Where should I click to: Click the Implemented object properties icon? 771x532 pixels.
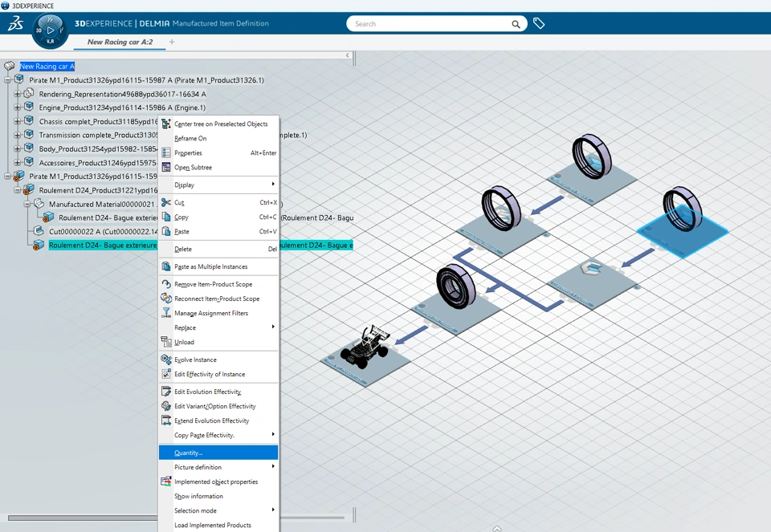(166, 481)
